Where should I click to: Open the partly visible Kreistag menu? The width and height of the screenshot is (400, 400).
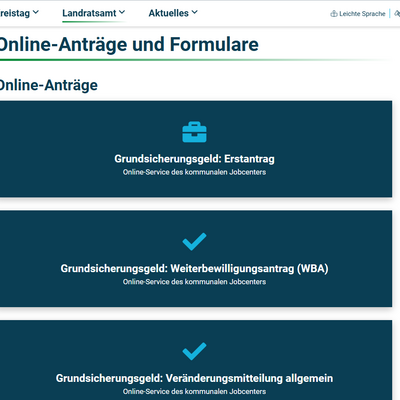[19, 13]
